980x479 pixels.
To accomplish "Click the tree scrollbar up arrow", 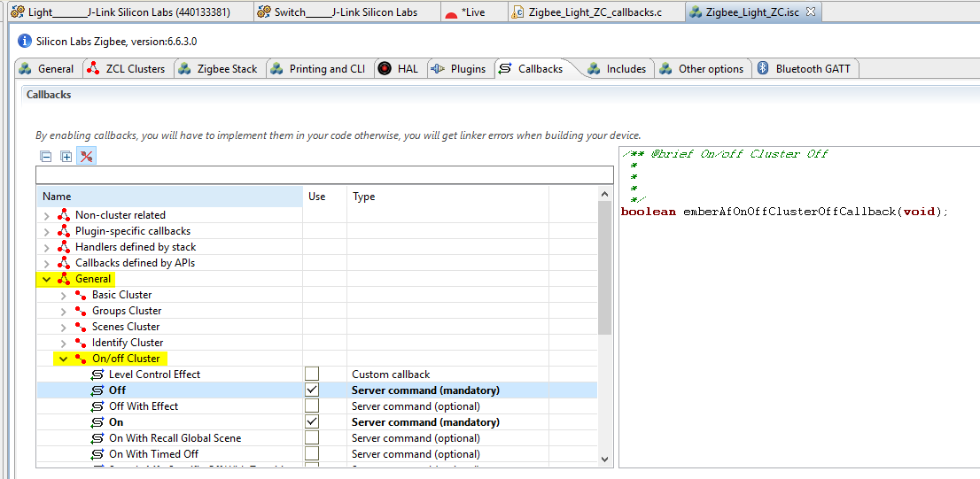I will 604,194.
